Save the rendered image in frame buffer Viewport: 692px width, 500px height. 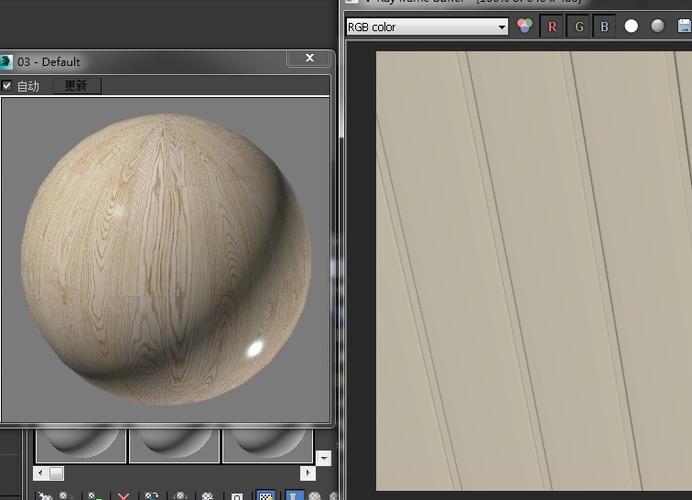(x=684, y=26)
